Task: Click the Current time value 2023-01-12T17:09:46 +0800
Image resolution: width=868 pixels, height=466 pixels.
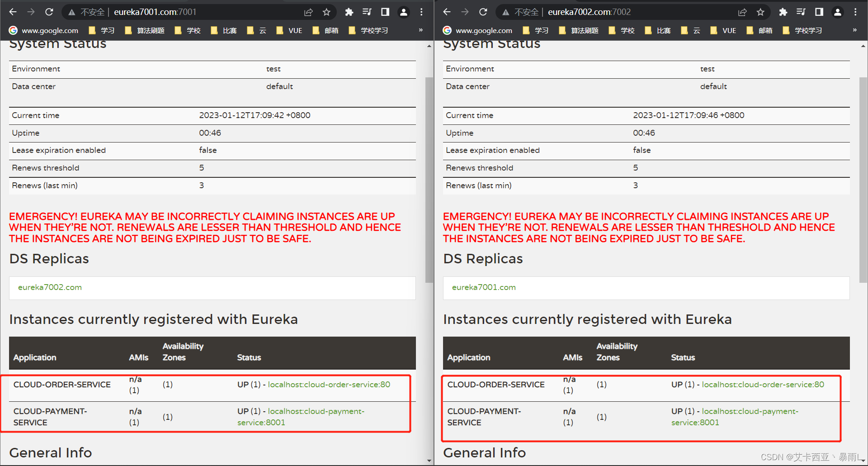Action: point(689,115)
